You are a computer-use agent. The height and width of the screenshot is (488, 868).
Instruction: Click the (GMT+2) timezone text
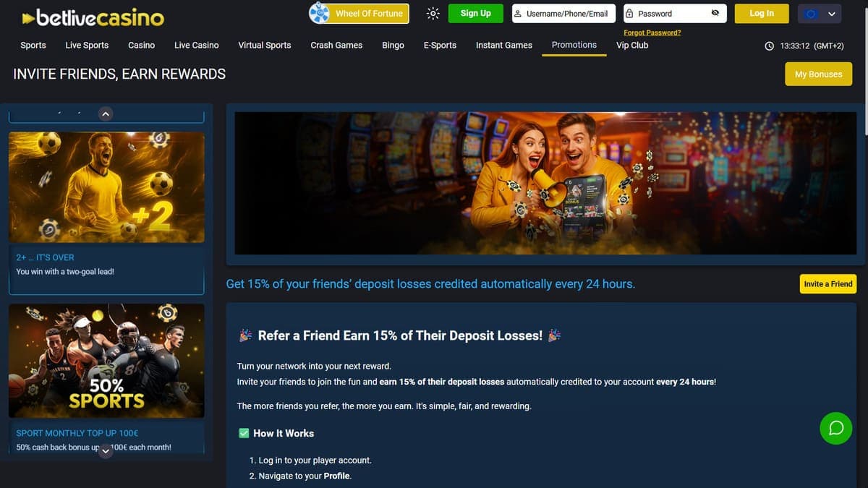click(829, 46)
